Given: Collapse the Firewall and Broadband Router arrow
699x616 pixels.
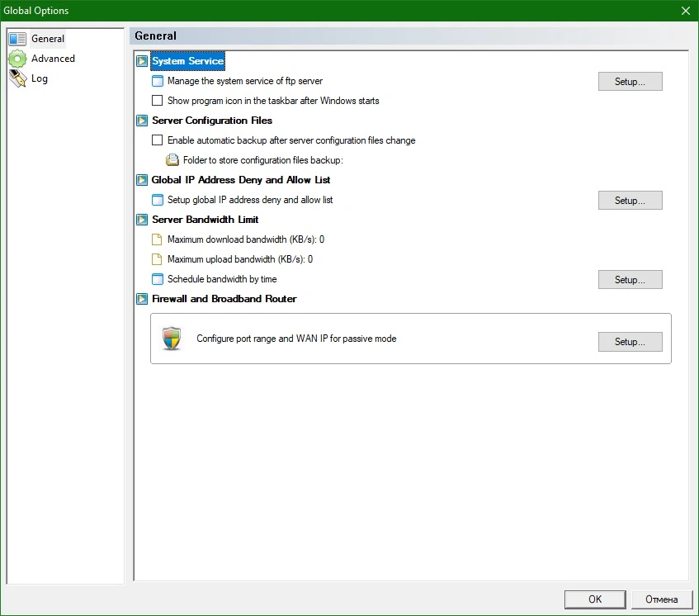Looking at the screenshot, I should click(142, 299).
